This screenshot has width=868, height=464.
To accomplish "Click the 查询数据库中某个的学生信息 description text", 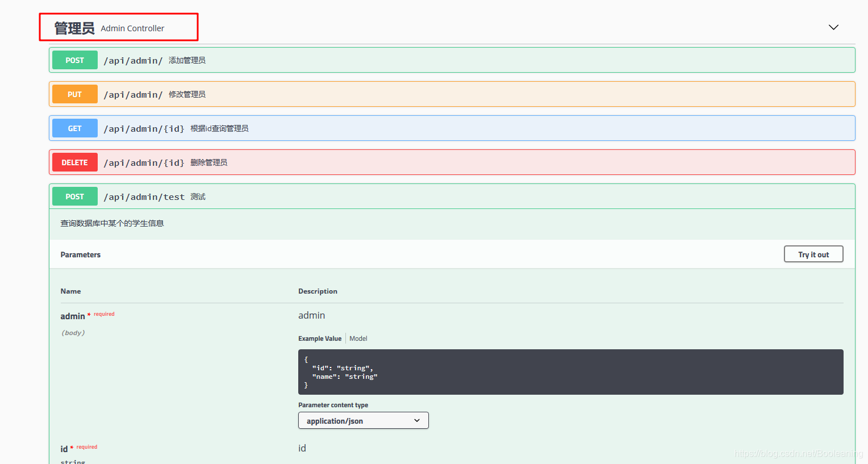I will pos(112,224).
